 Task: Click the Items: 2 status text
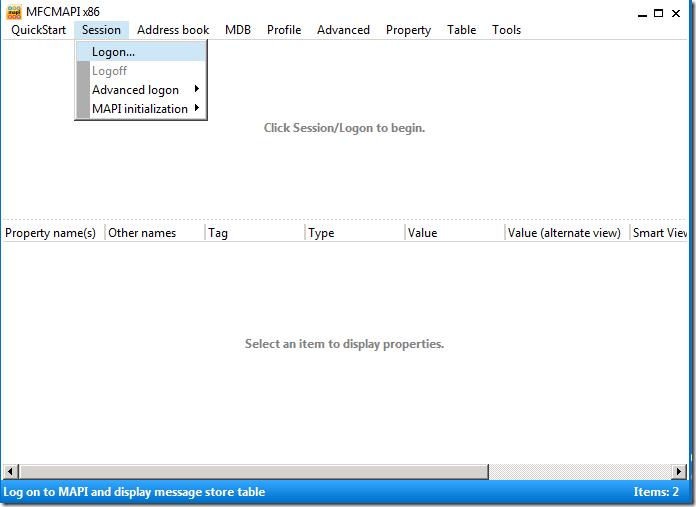point(656,492)
